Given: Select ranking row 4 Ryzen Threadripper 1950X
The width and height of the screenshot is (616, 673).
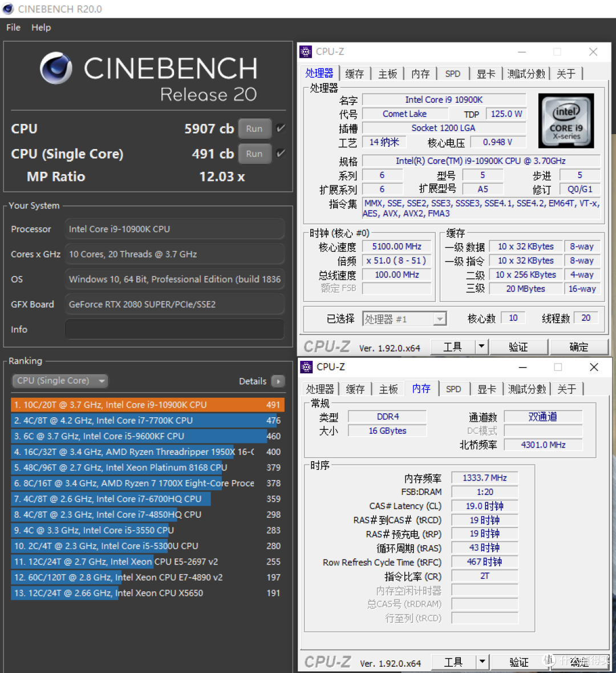Looking at the screenshot, I should click(148, 452).
